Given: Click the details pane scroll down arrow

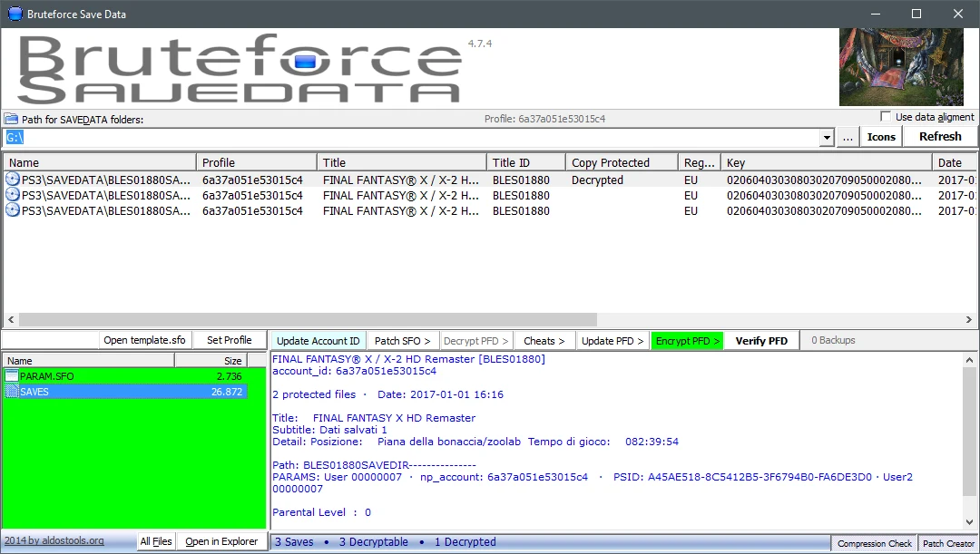Looking at the screenshot, I should tap(969, 522).
